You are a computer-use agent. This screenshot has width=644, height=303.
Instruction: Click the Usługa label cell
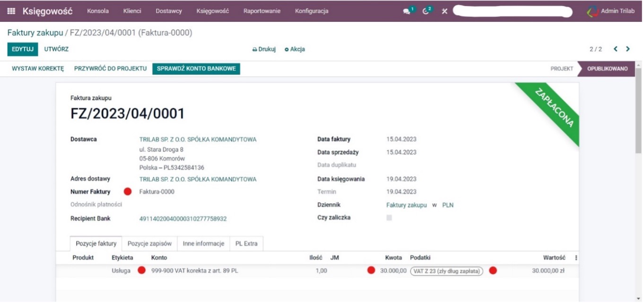pyautogui.click(x=121, y=271)
